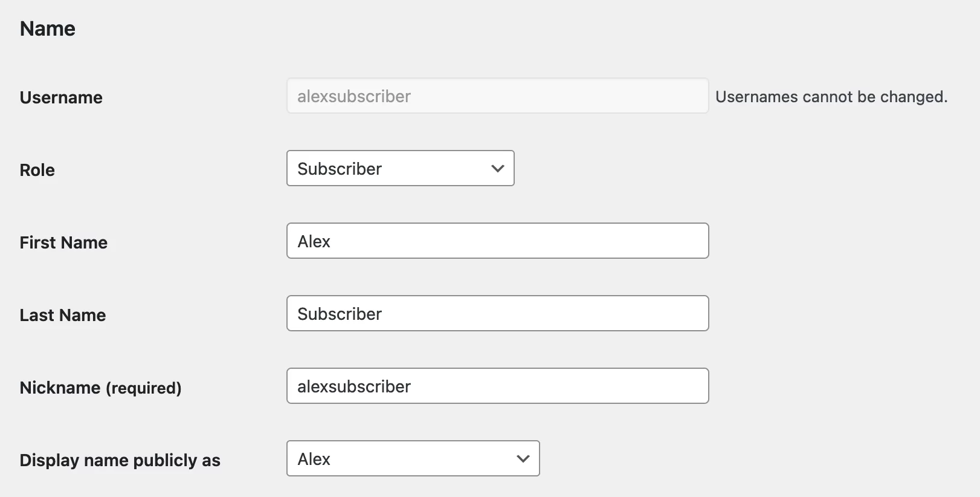Focus the Last Name input field

pyautogui.click(x=498, y=313)
